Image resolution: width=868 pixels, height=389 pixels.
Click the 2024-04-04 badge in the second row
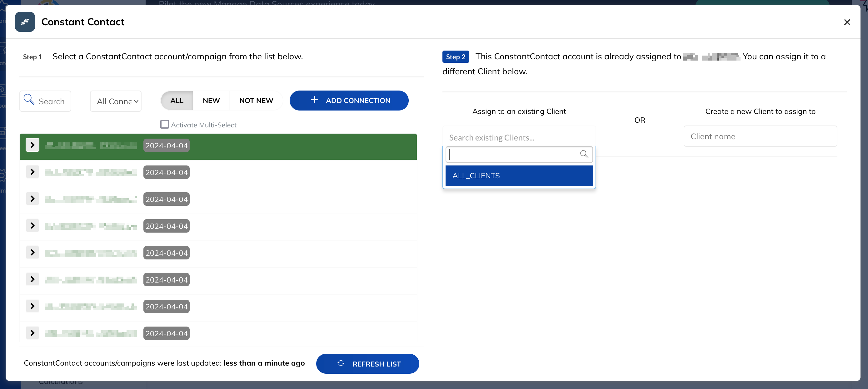coord(167,172)
